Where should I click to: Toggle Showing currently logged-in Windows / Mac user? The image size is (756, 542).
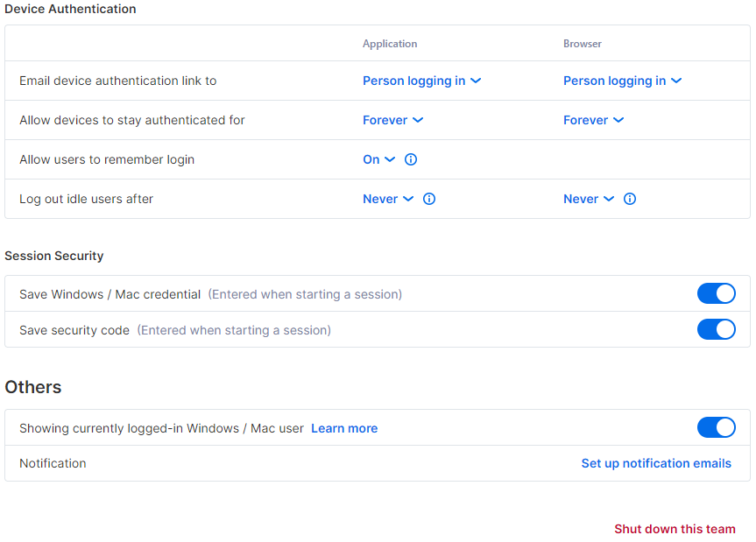[x=716, y=427]
